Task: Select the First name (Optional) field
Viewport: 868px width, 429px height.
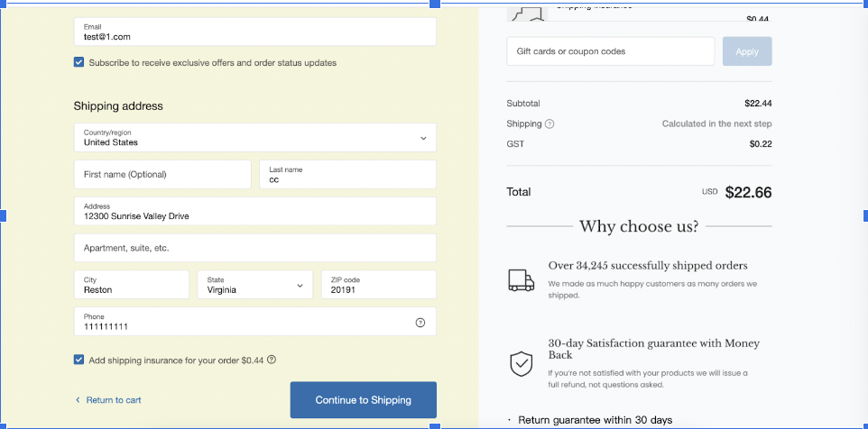Action: pyautogui.click(x=162, y=175)
